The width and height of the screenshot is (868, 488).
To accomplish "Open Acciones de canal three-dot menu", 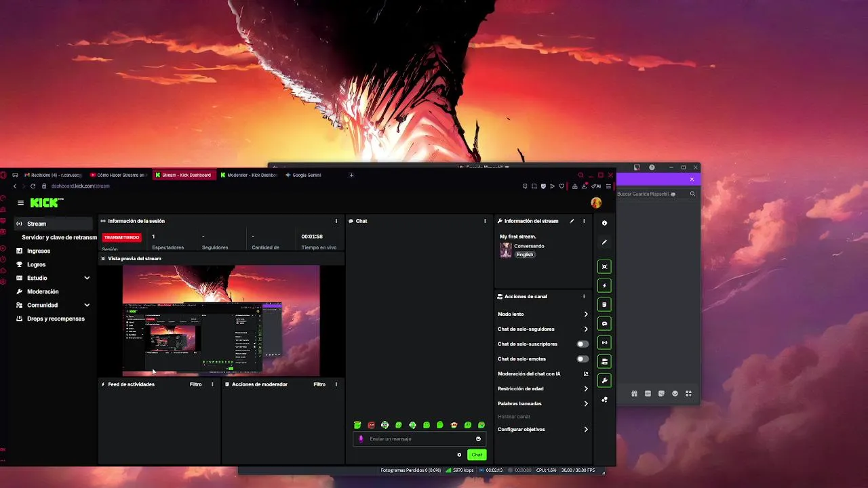I will 584,296.
